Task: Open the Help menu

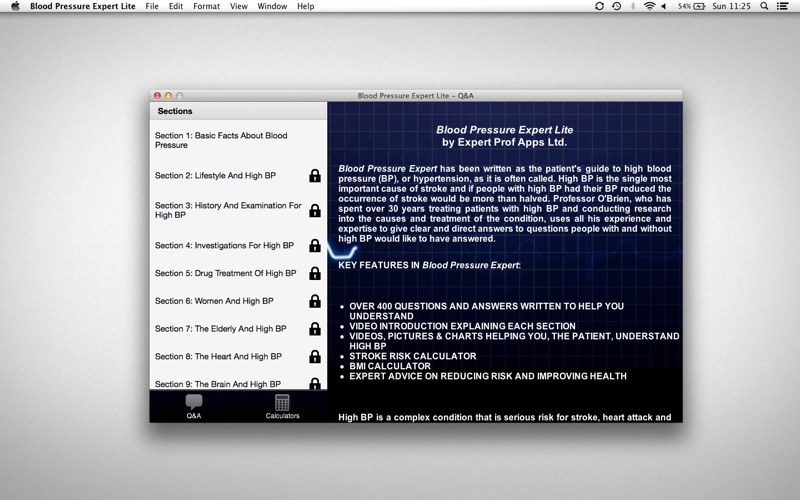Action: tap(306, 6)
